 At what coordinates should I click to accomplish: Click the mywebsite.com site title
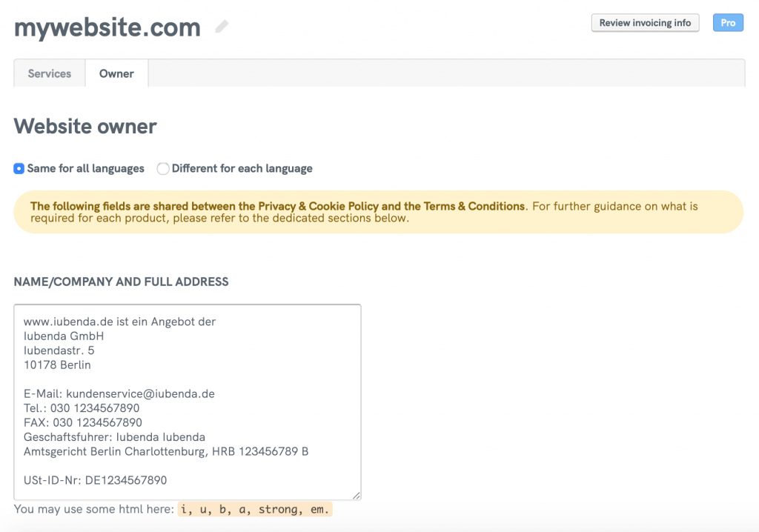coord(107,27)
